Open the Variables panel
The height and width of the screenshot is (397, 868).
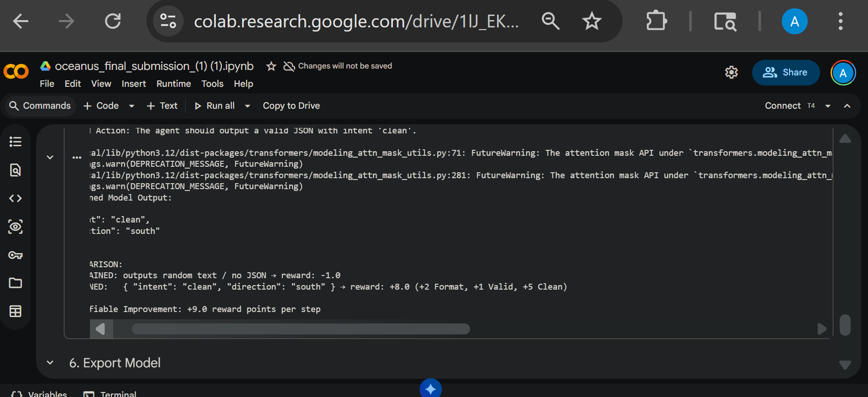(x=39, y=394)
